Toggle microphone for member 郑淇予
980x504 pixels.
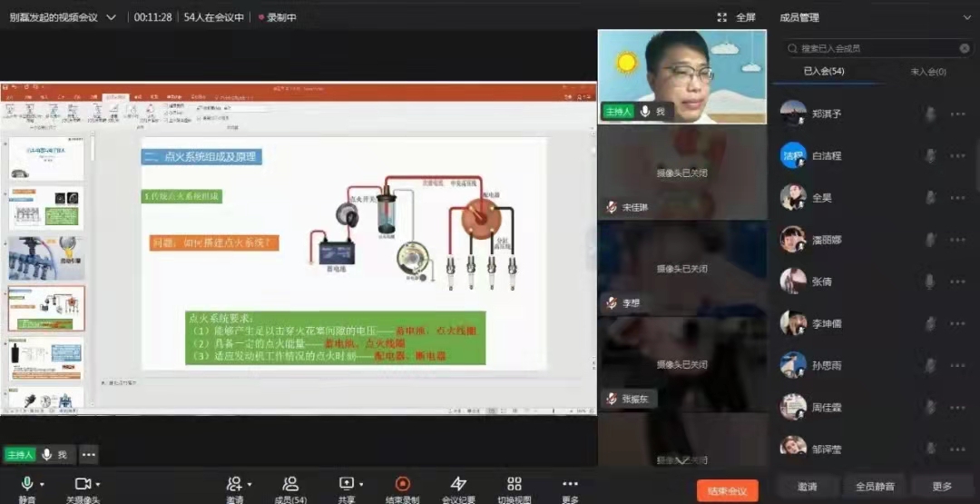(930, 114)
